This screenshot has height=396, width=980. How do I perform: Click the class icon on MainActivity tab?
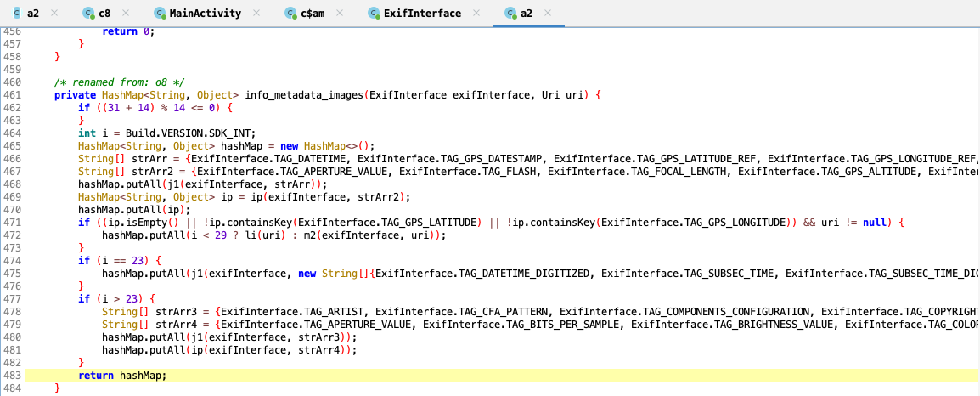click(160, 13)
